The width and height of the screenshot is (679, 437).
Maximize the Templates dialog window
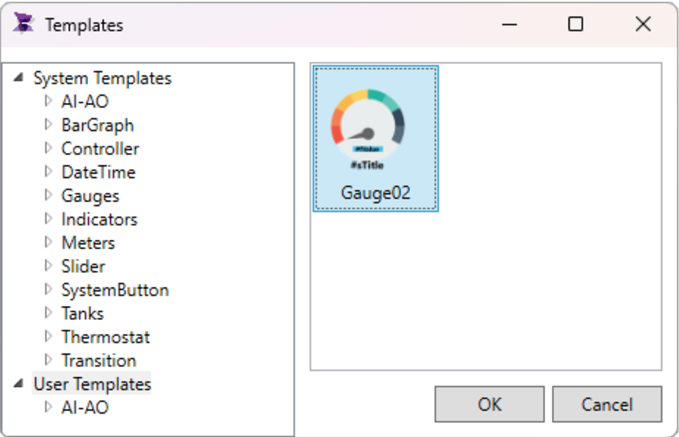click(575, 24)
